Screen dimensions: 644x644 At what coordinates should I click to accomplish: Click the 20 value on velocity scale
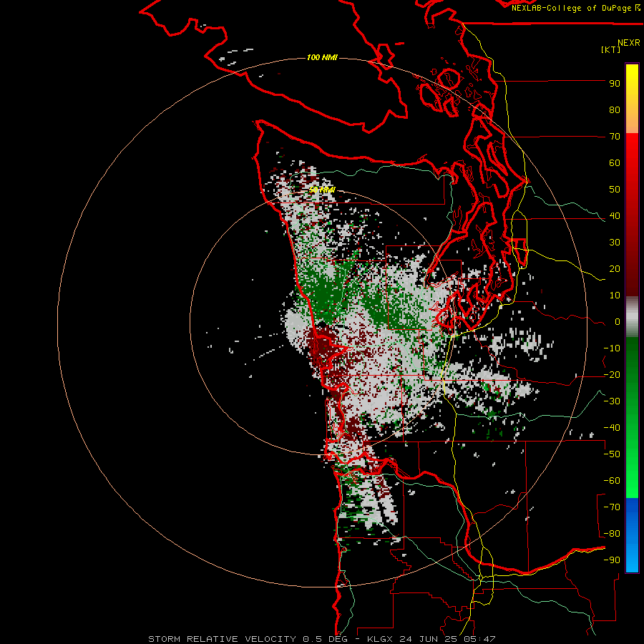pyautogui.click(x=615, y=269)
